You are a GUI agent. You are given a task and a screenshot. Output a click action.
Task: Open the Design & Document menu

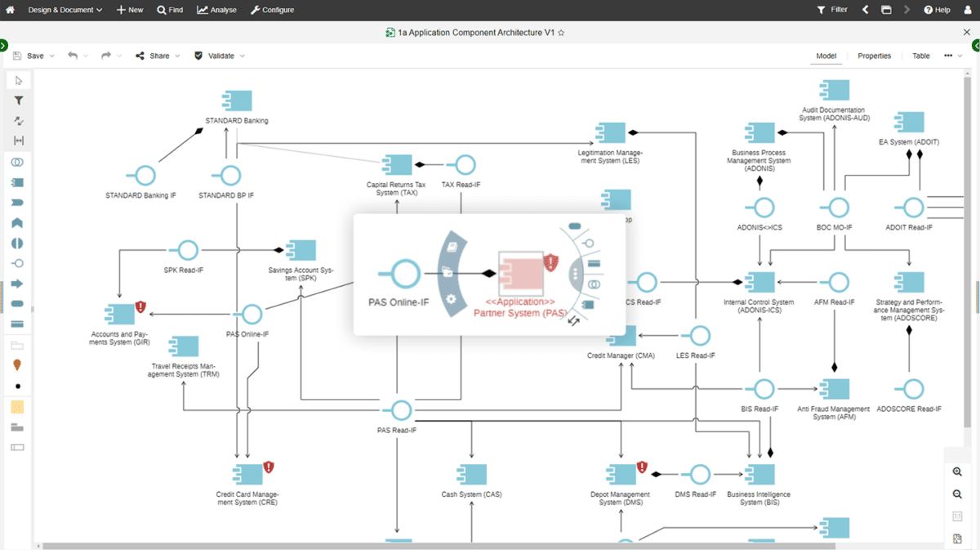61,9
